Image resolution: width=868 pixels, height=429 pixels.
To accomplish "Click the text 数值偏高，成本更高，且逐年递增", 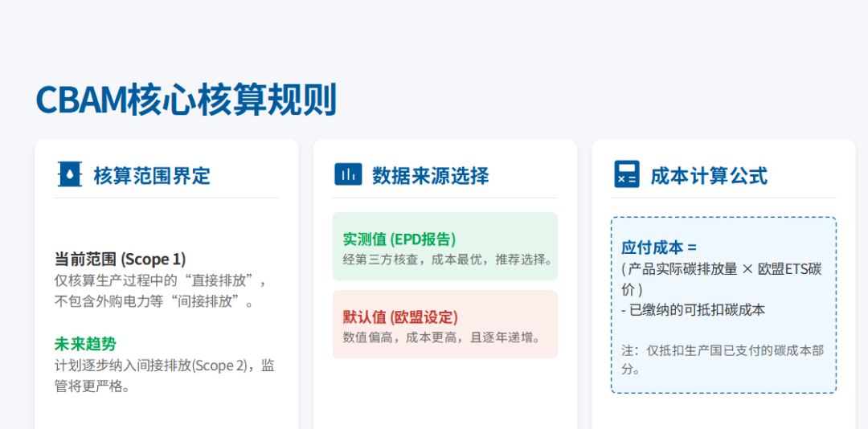I will pos(442,337).
